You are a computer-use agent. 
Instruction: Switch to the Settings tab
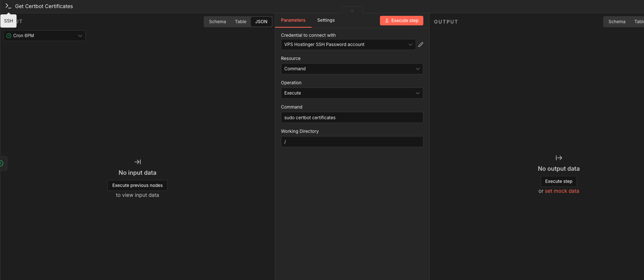click(326, 20)
